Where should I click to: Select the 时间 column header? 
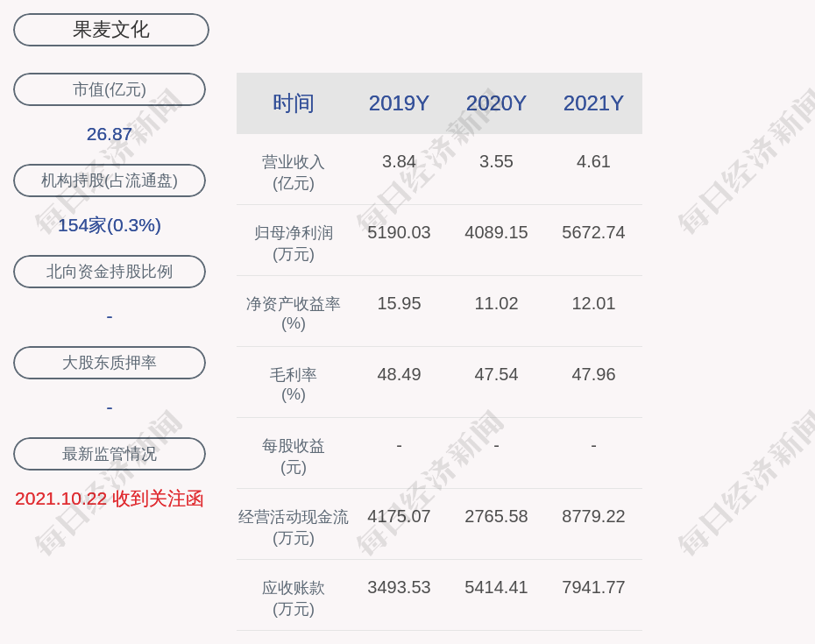pyautogui.click(x=293, y=103)
